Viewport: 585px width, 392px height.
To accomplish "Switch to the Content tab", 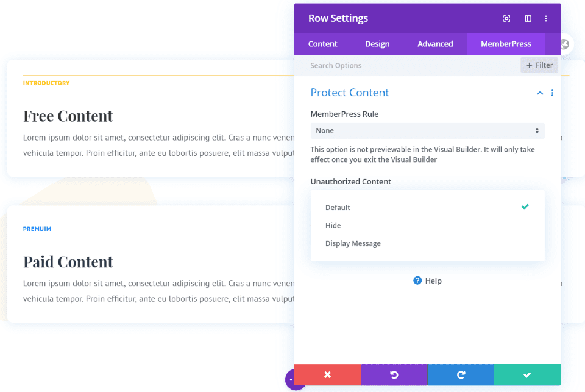I will pyautogui.click(x=323, y=44).
